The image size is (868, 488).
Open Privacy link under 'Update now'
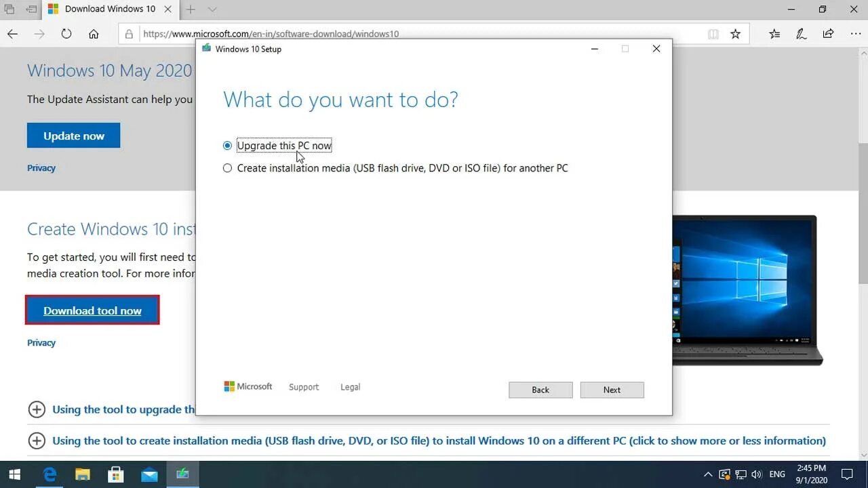tap(41, 168)
